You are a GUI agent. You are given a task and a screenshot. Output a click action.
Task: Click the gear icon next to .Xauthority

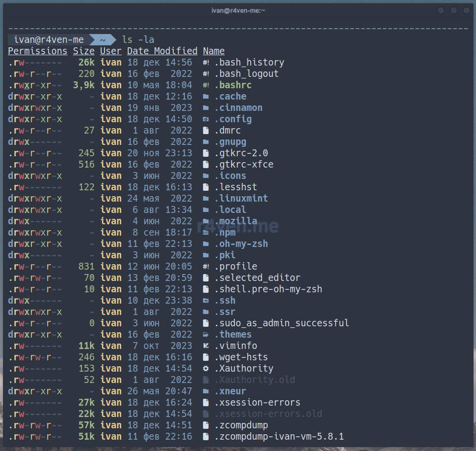click(206, 369)
